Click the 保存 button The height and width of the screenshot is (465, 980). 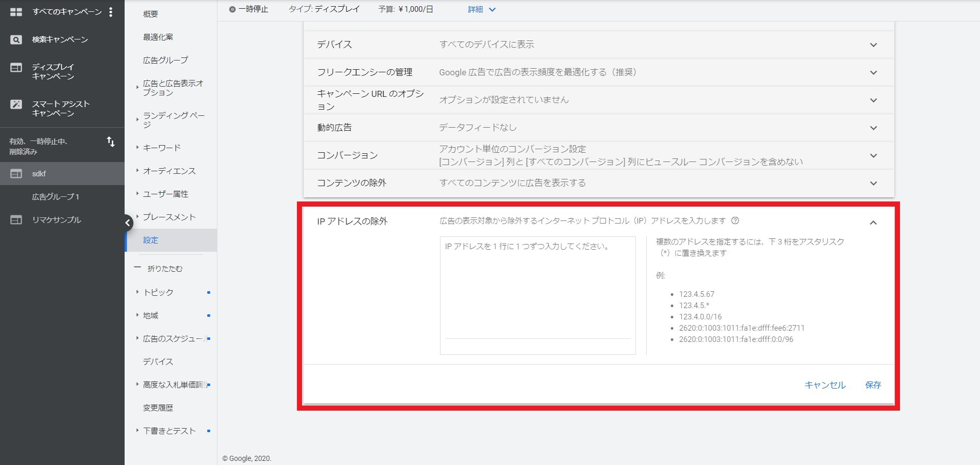[x=873, y=385]
